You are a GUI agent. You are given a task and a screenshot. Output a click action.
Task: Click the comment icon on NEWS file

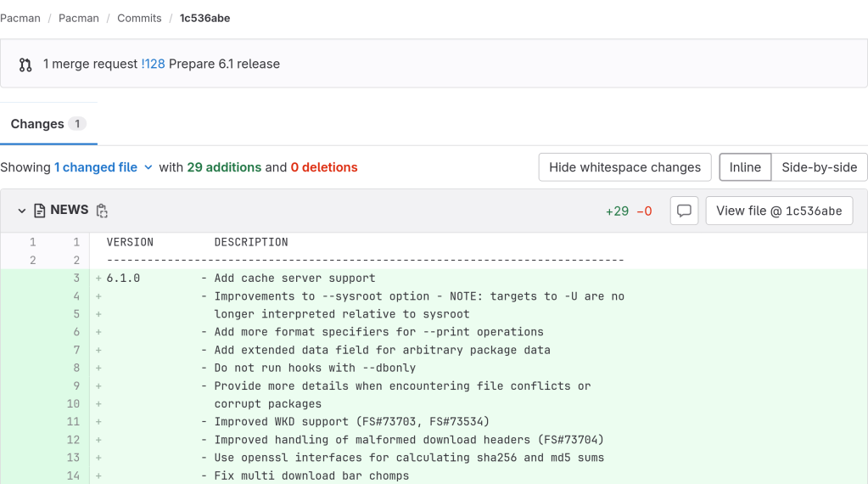point(684,211)
